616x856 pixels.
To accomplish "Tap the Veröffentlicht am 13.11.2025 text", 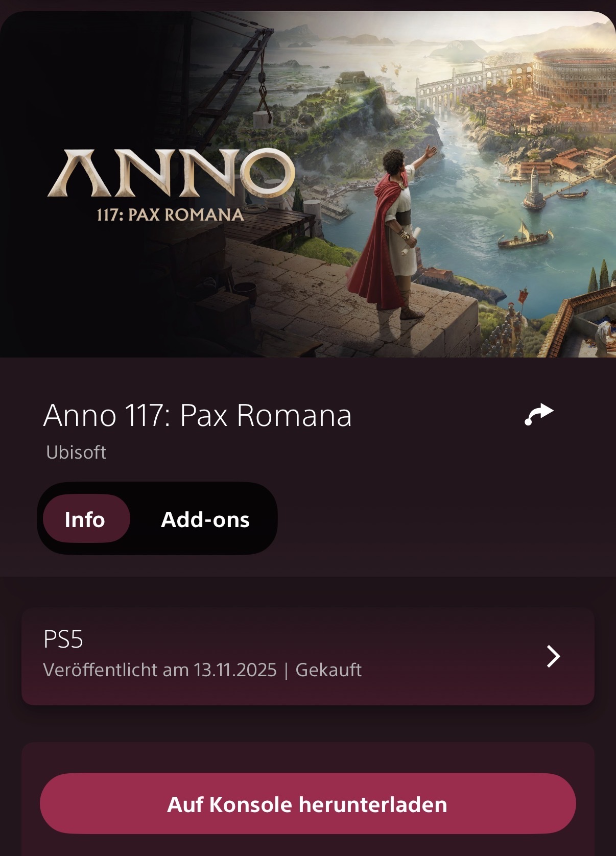I will click(160, 670).
